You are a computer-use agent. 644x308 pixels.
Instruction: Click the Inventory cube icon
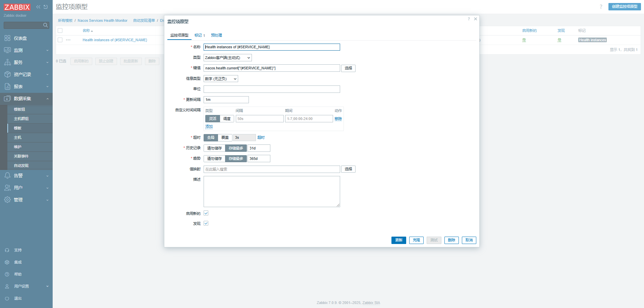(7, 74)
